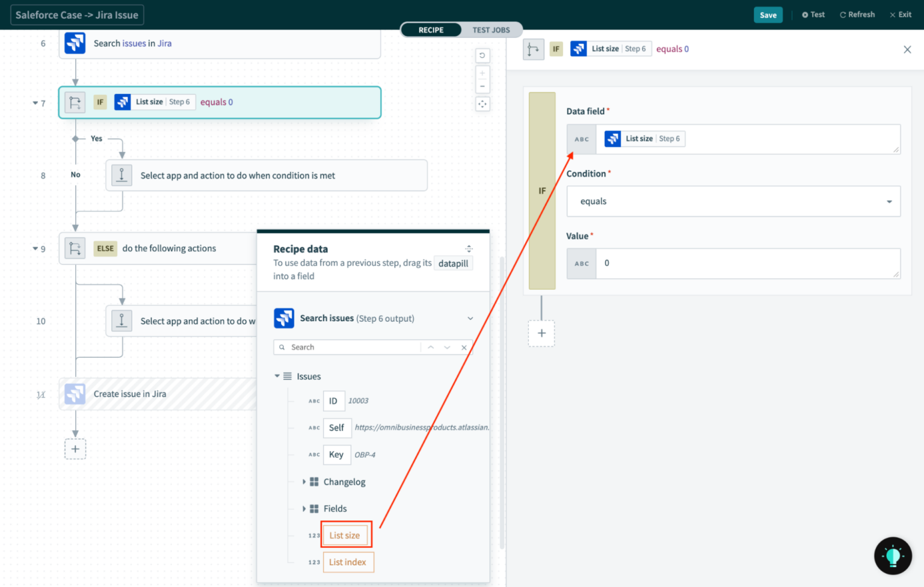The height and width of the screenshot is (587, 924).
Task: Switch to the TEST JOBS tab
Action: coord(491,29)
